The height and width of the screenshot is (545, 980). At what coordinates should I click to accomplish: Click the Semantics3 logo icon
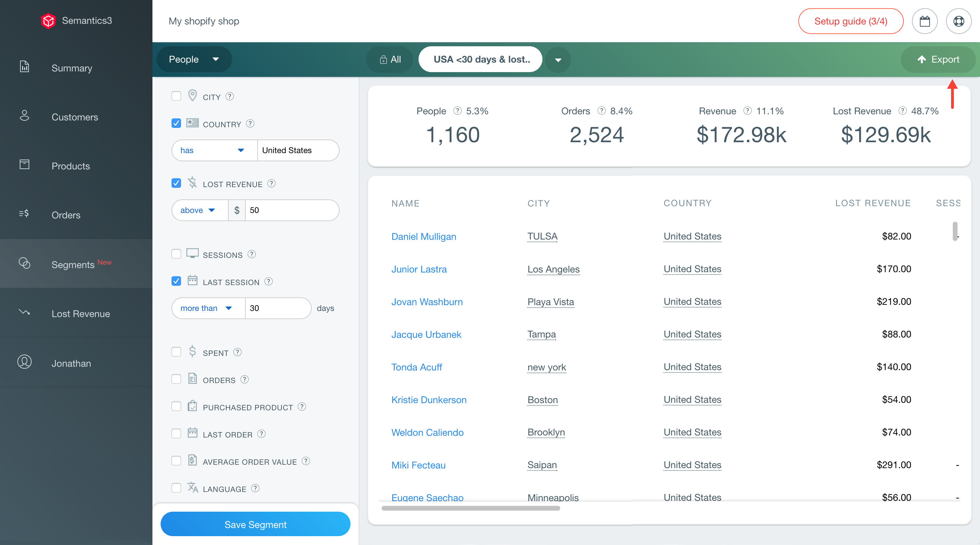coord(48,20)
